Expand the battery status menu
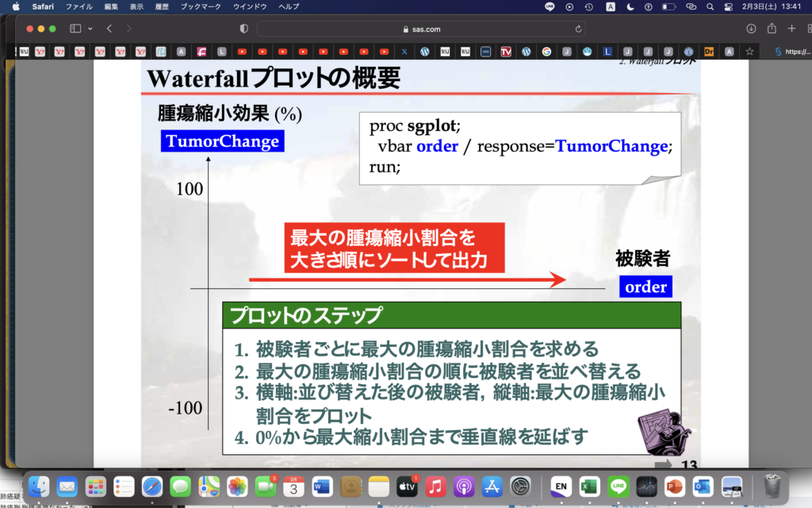812x508 pixels. click(668, 6)
